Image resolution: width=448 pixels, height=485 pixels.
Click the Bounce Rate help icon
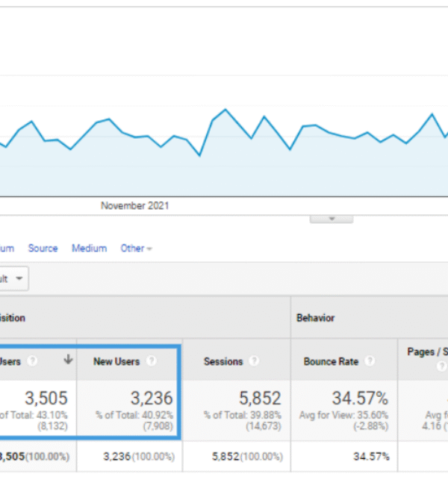[x=370, y=361]
